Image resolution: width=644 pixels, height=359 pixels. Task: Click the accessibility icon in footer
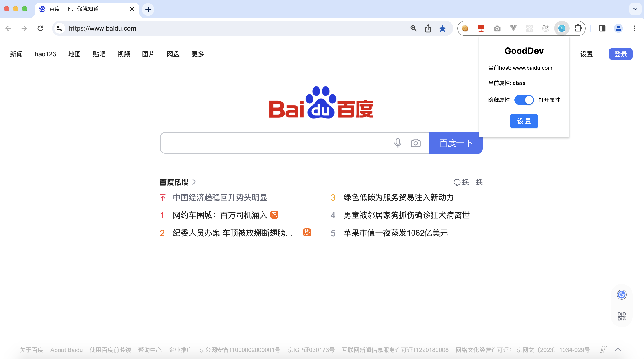coord(603,349)
